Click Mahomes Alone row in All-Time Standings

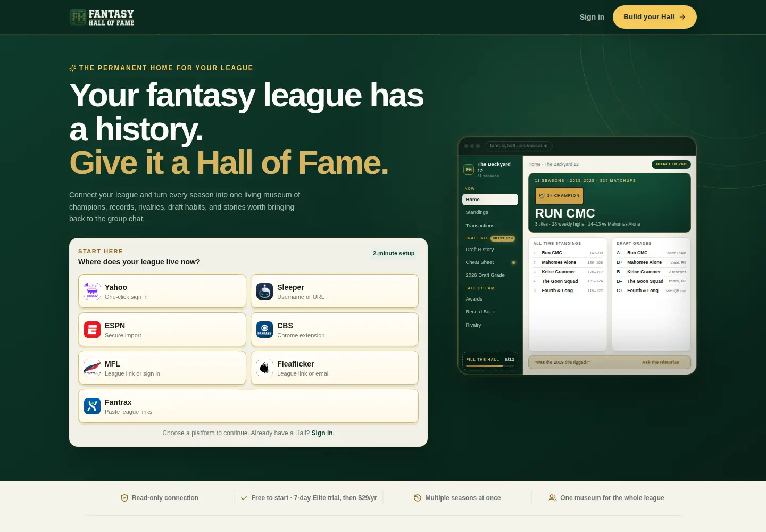(568, 262)
